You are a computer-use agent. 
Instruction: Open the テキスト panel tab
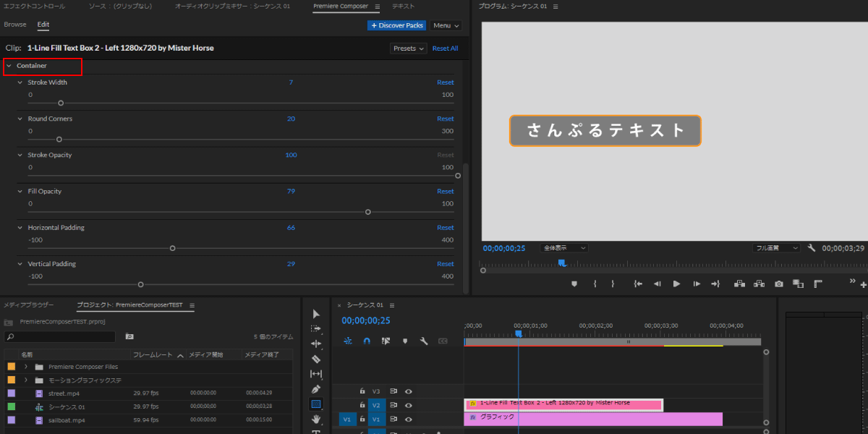point(404,6)
